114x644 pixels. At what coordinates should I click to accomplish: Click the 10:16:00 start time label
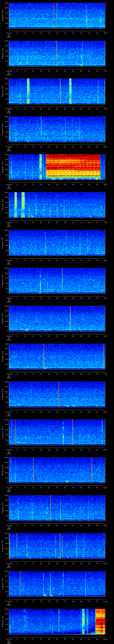9,601
